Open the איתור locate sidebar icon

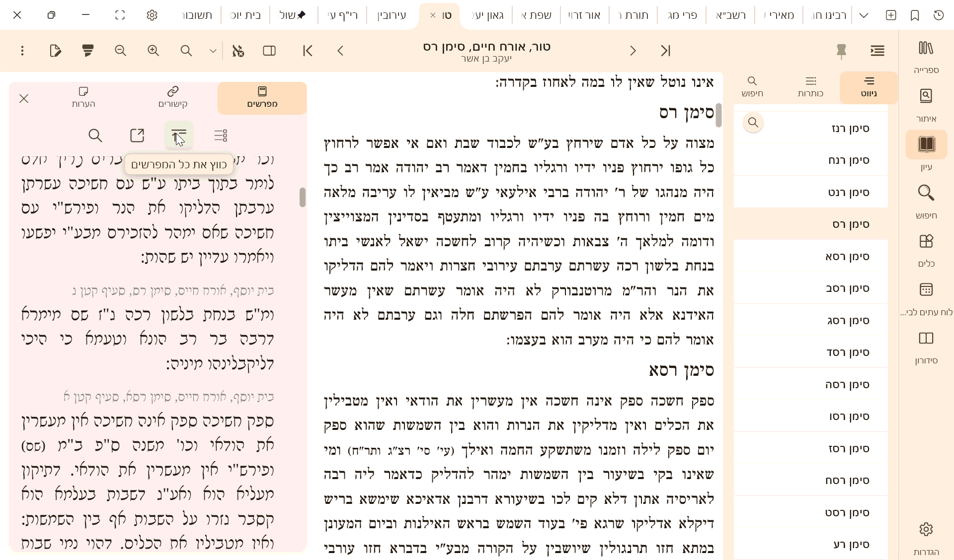(926, 104)
